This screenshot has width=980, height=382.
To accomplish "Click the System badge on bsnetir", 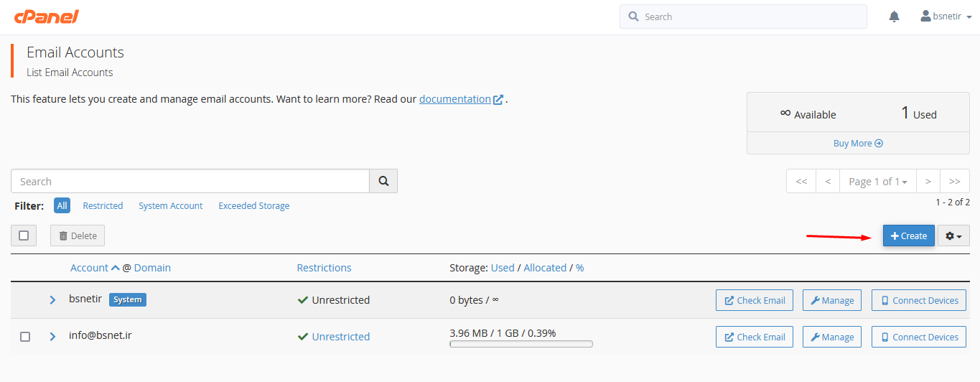I will pos(128,299).
